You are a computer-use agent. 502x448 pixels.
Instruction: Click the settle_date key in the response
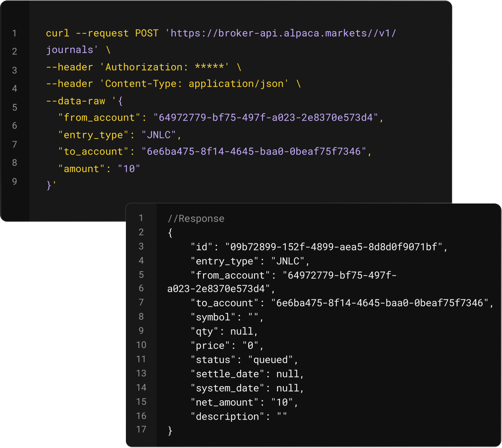tap(227, 374)
